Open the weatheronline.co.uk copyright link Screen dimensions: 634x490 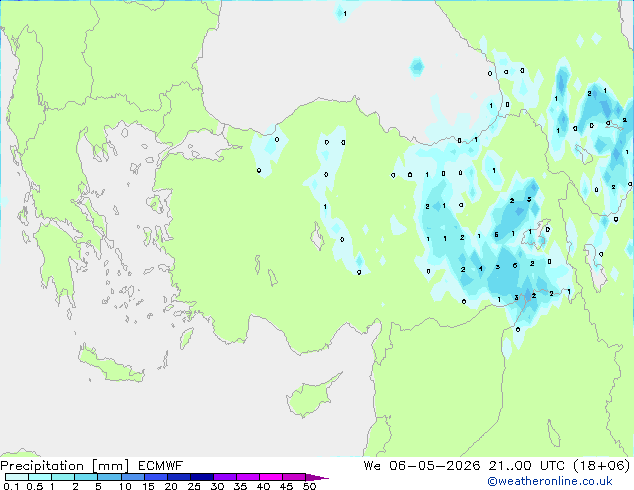click(x=549, y=481)
